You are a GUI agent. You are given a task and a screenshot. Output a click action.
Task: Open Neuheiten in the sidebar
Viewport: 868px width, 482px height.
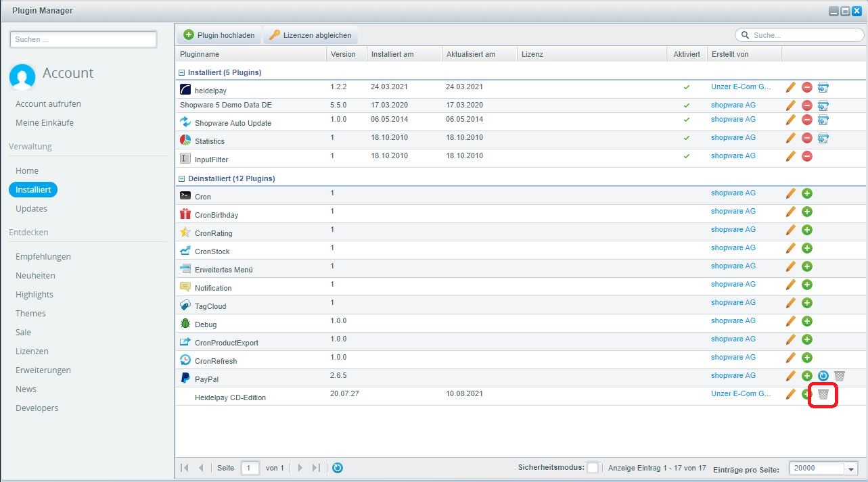point(35,276)
